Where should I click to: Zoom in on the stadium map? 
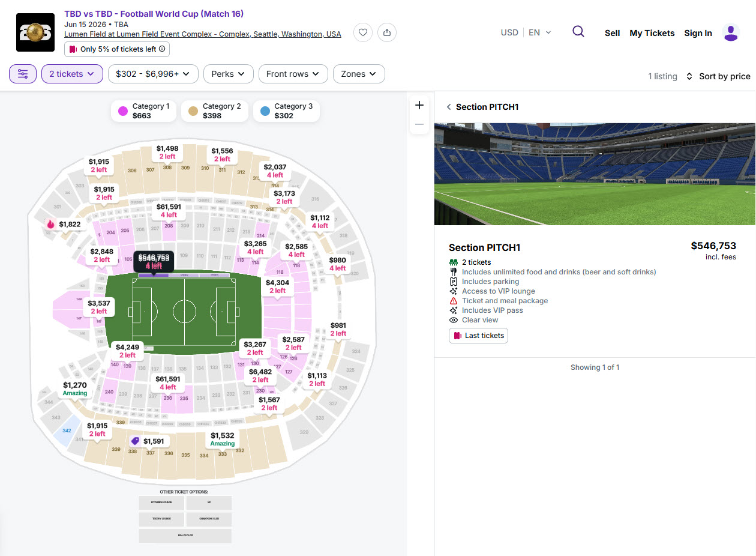[x=419, y=106]
